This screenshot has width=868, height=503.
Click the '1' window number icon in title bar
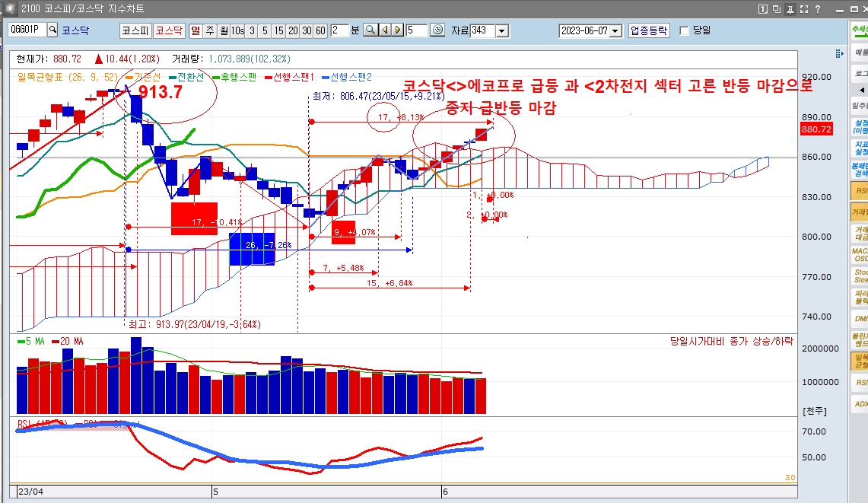point(763,9)
